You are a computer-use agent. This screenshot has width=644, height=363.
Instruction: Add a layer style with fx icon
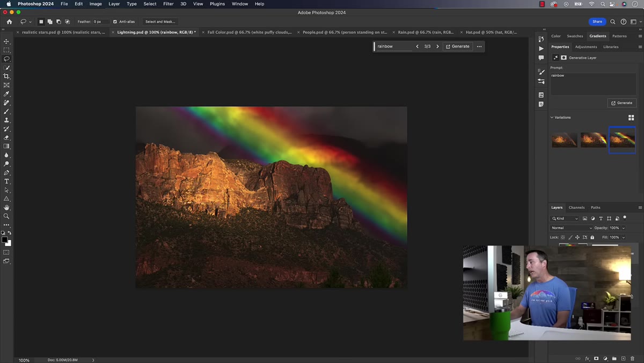click(587, 358)
